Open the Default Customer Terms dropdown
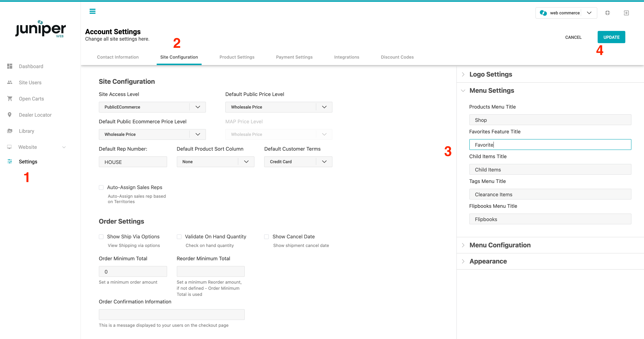The width and height of the screenshot is (644, 339). coord(298,162)
